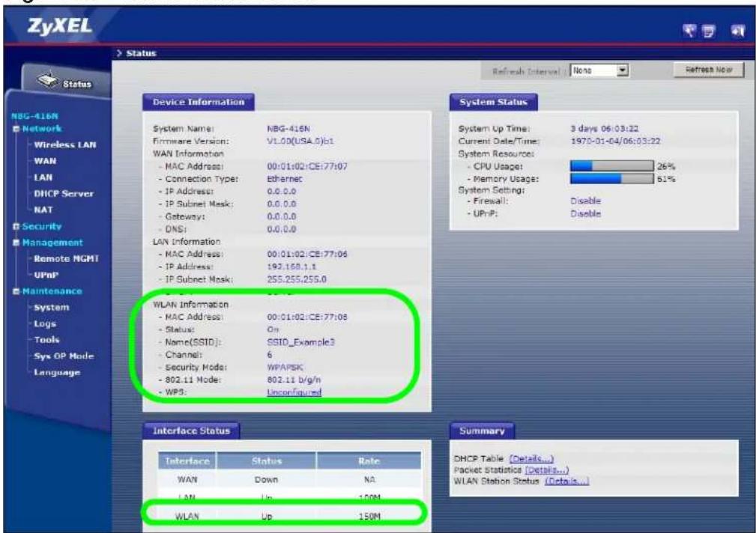Open Wireless LAN in sidebar
This screenshot has height=533, width=756.
[x=64, y=144]
